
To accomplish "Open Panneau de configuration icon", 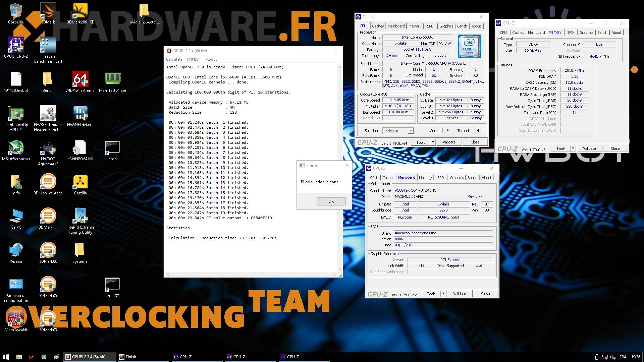I will click(16, 290).
